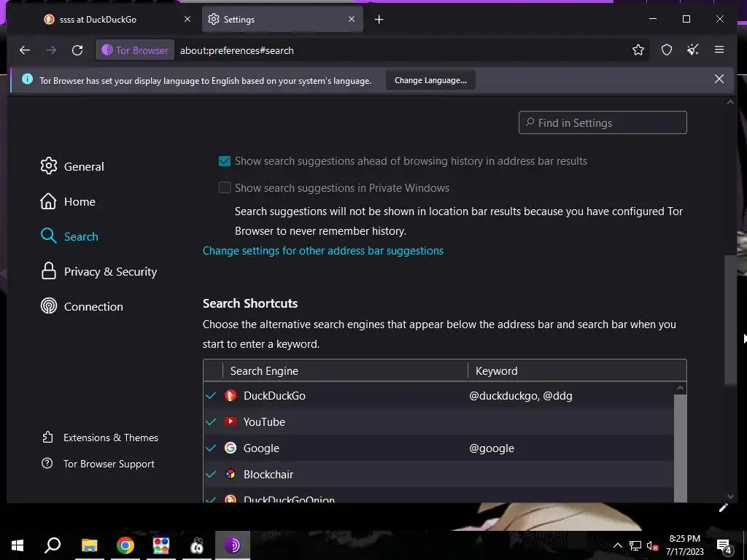Open the Windows Start menu
Screen dimensions: 747x560
18,545
